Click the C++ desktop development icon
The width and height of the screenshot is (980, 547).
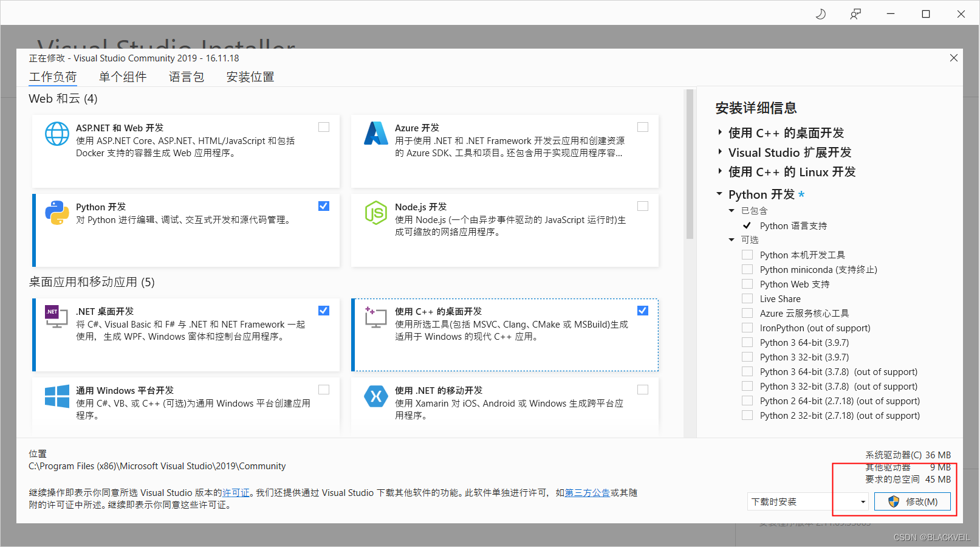click(376, 317)
